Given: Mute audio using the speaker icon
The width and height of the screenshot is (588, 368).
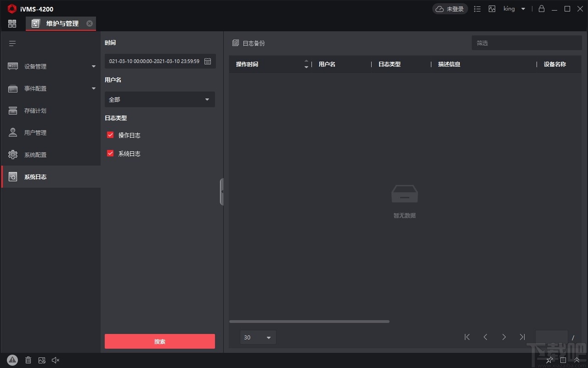Looking at the screenshot, I should click(x=56, y=360).
